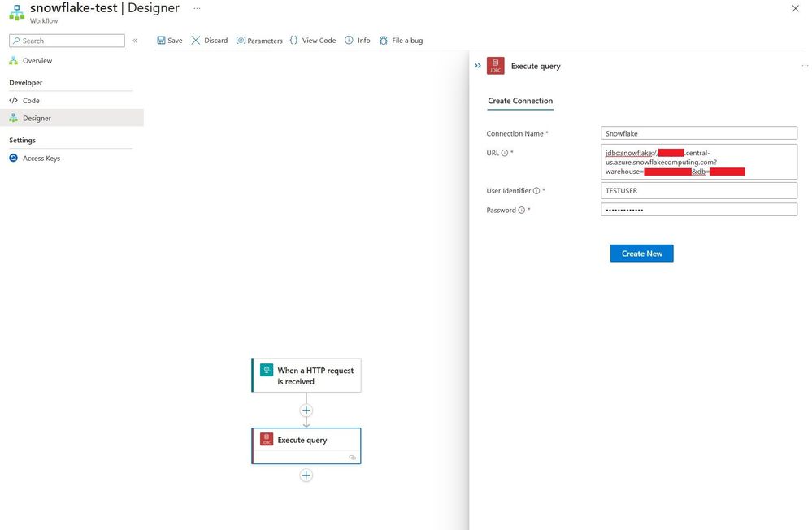Viewport: 812px width, 530px height.
Task: Add a new step below Execute query
Action: coord(306,475)
